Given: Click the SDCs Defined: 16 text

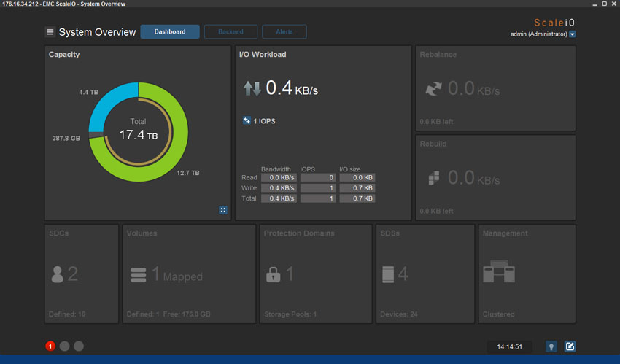Looking at the screenshot, I should coord(67,314).
